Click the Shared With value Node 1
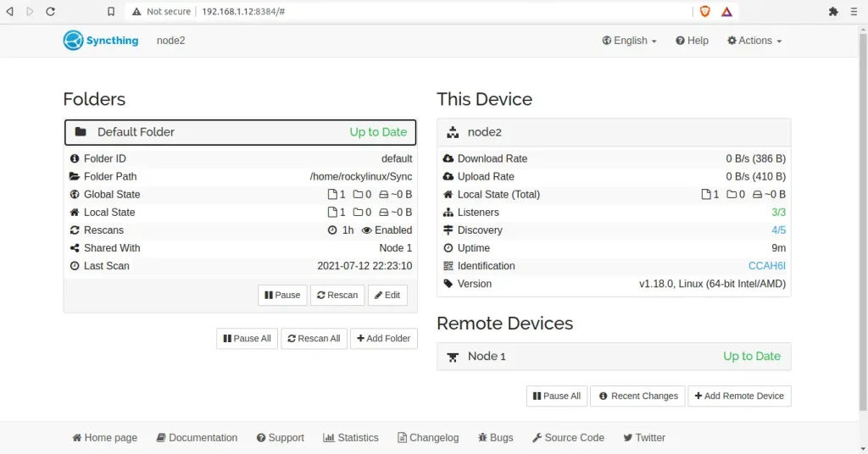Image resolution: width=868 pixels, height=454 pixels. [x=395, y=247]
